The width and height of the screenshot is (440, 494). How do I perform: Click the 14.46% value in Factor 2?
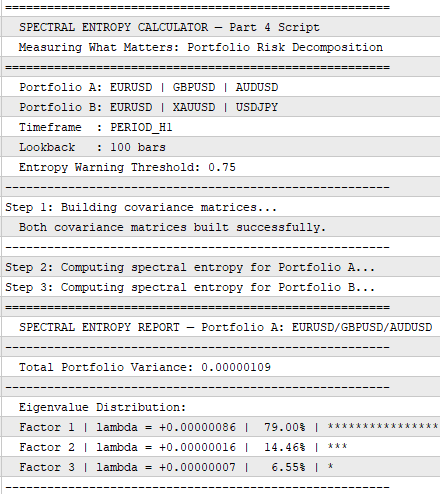[x=285, y=447]
